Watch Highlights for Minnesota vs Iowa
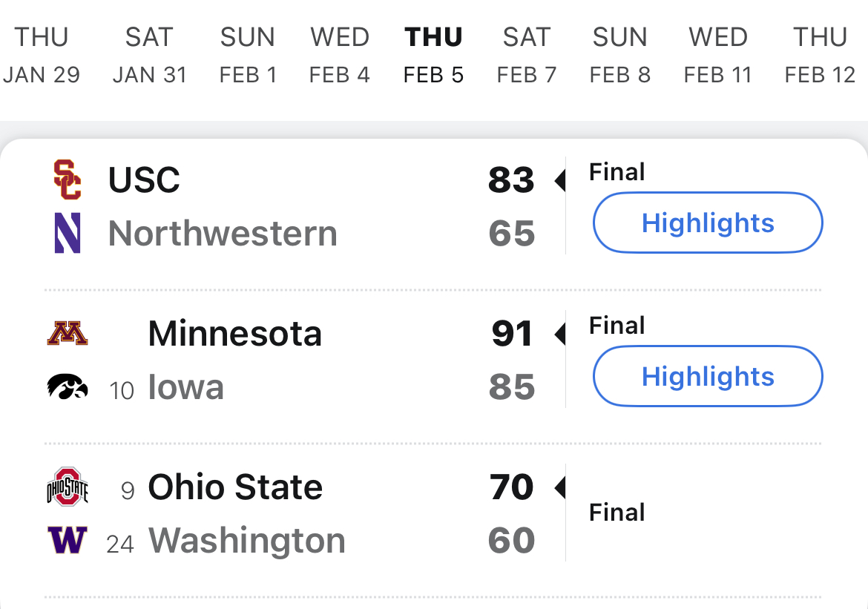This screenshot has width=868, height=609. click(x=708, y=377)
